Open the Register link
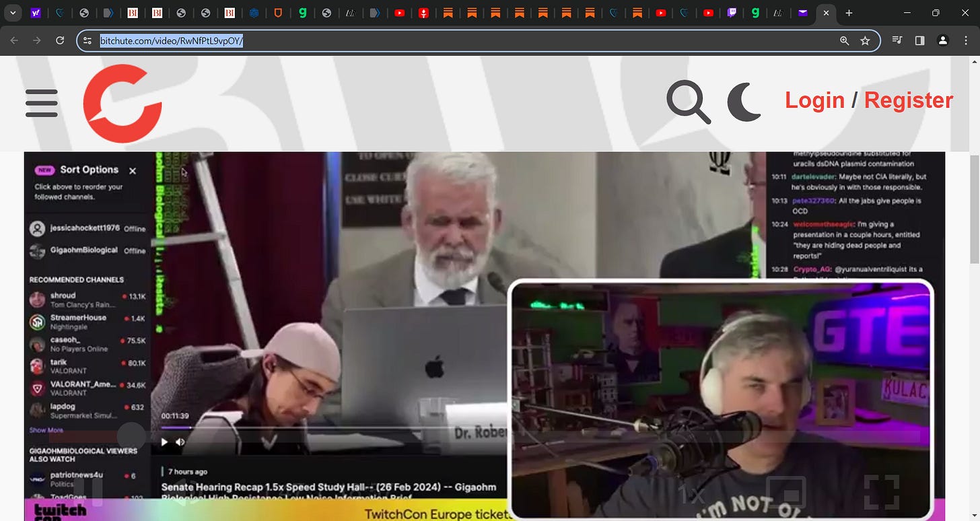Image resolution: width=980 pixels, height=521 pixels. (909, 100)
